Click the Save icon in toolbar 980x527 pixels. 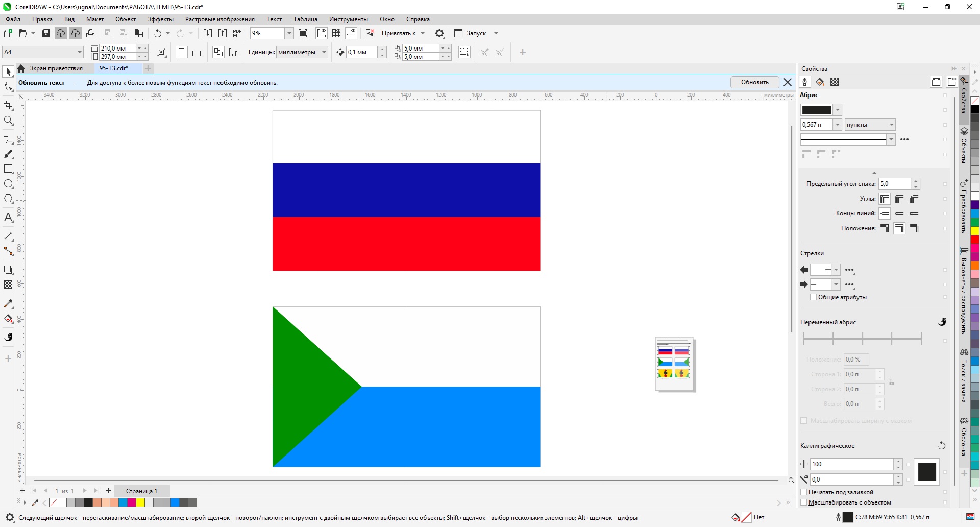click(46, 33)
